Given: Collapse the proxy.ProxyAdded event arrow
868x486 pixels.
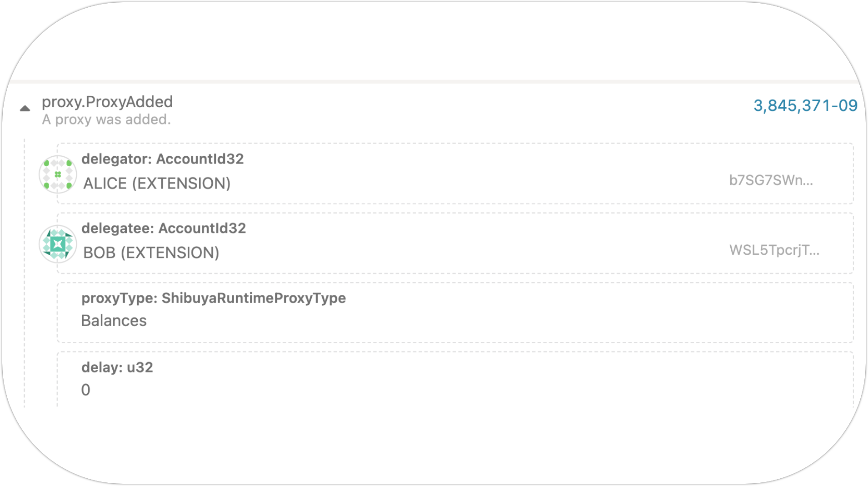Looking at the screenshot, I should 25,109.
